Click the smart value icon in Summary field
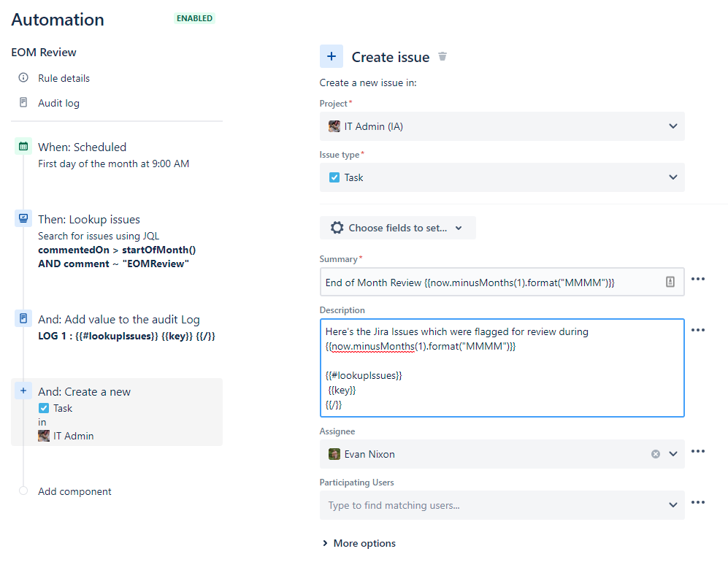The width and height of the screenshot is (728, 565). tap(670, 282)
